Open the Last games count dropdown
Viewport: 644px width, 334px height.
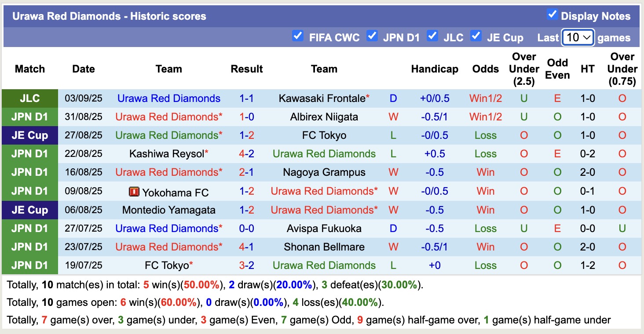point(578,38)
